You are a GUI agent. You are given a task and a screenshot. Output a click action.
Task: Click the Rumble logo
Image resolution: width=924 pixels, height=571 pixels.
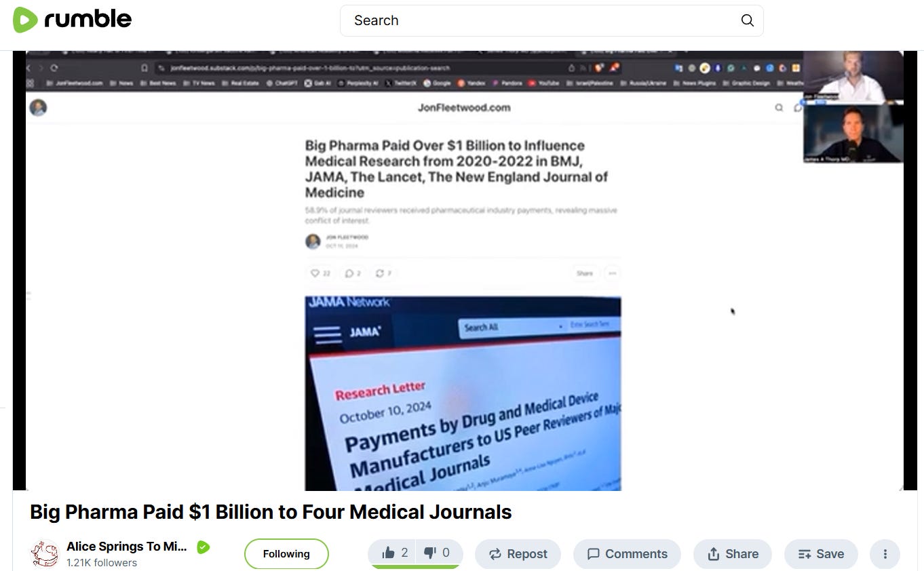(72, 20)
